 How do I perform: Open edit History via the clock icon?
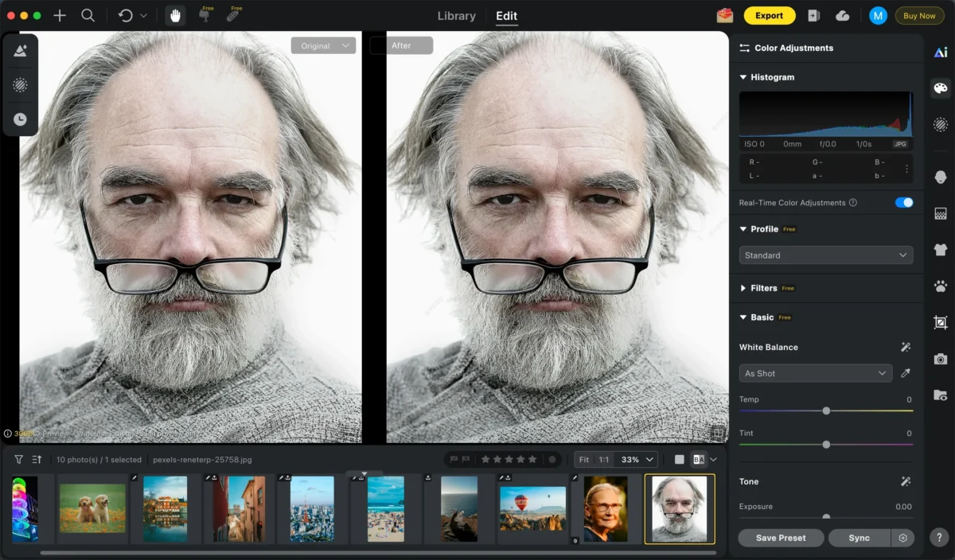coord(21,119)
